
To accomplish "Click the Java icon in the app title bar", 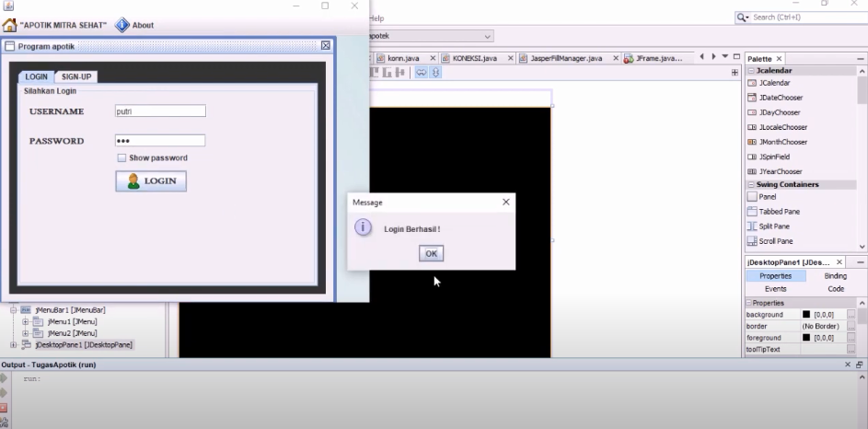I will pyautogui.click(x=7, y=6).
